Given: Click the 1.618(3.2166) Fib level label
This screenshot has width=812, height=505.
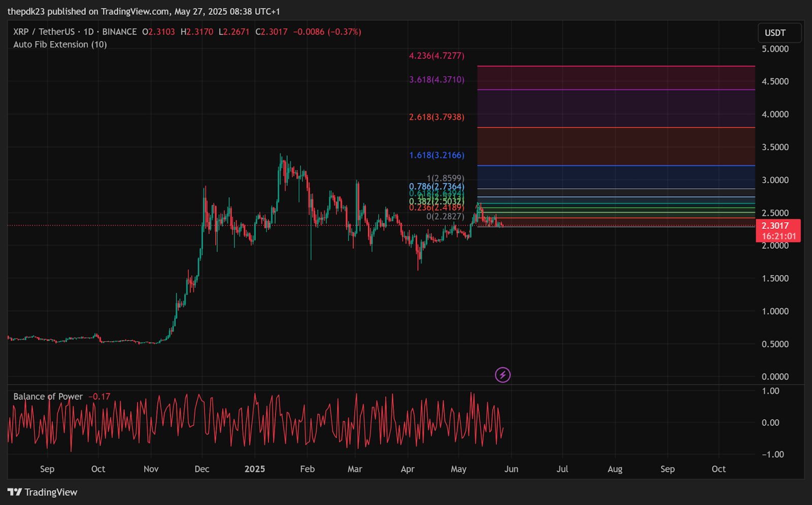Looking at the screenshot, I should click(436, 155).
